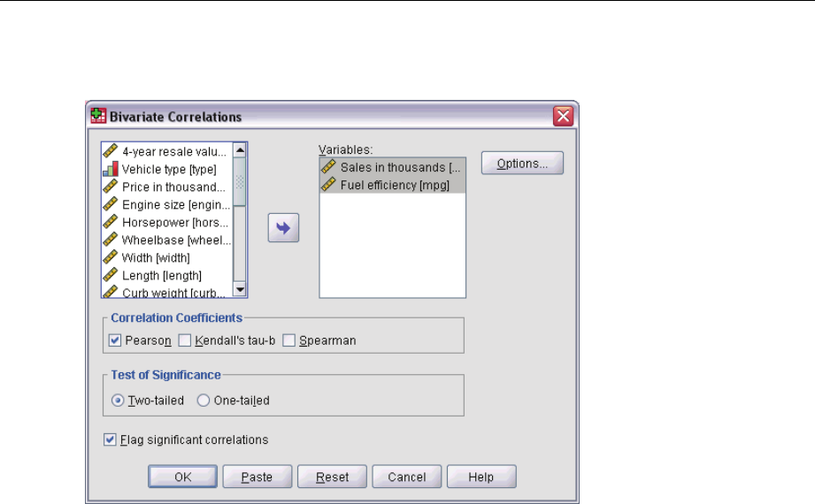The image size is (815, 504).
Task: Select 'Wheelbase [wheel...' variable
Action: pos(167,240)
